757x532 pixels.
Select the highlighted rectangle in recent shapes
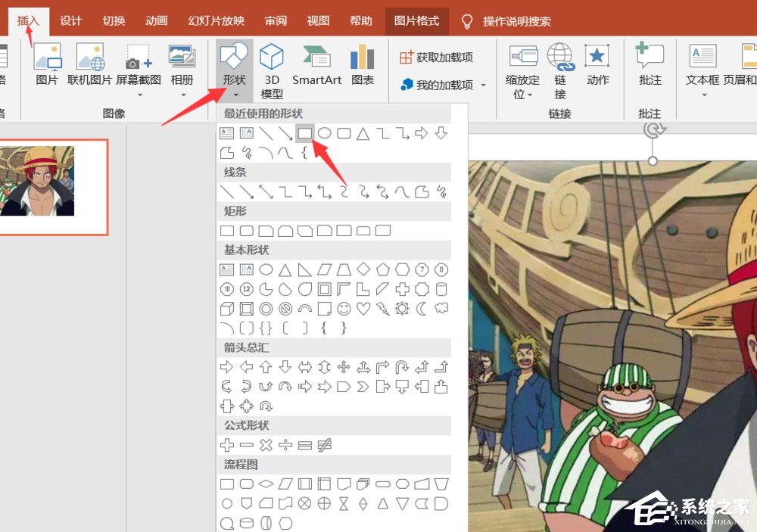click(304, 133)
